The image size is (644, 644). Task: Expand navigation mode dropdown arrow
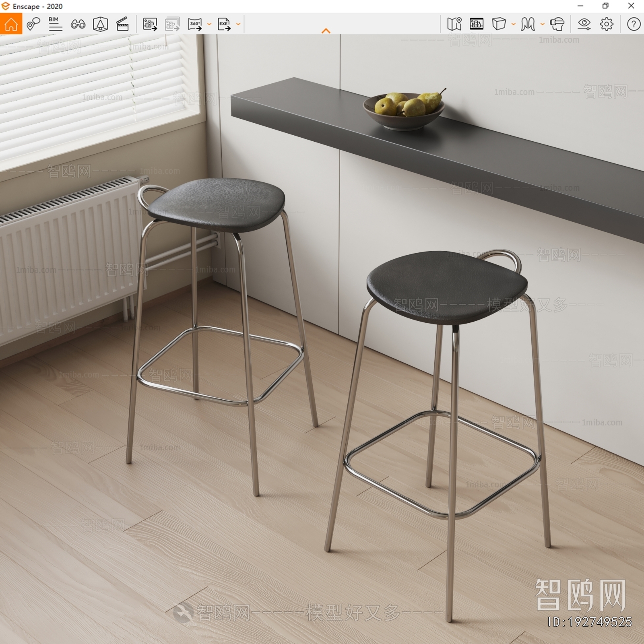point(542,24)
